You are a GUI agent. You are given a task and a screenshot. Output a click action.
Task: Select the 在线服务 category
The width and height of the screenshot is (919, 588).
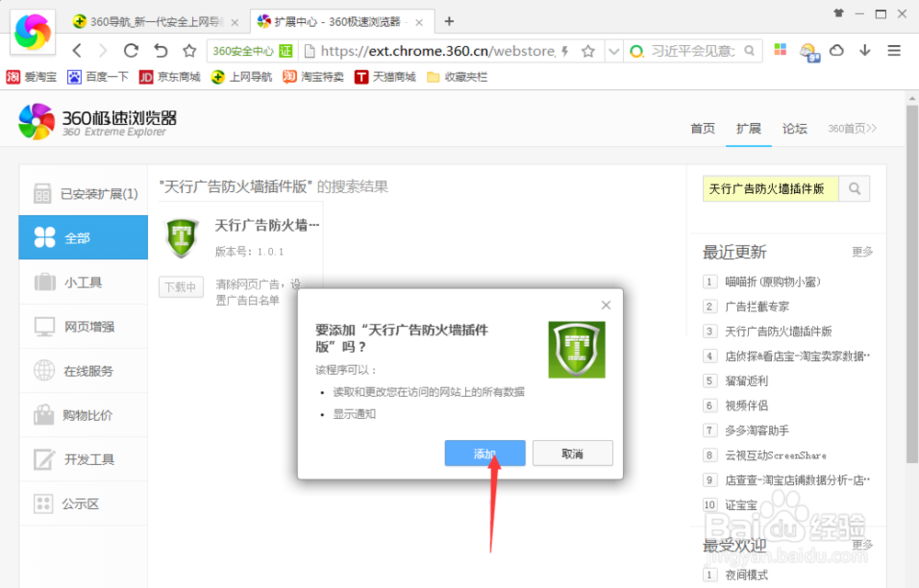click(x=84, y=371)
